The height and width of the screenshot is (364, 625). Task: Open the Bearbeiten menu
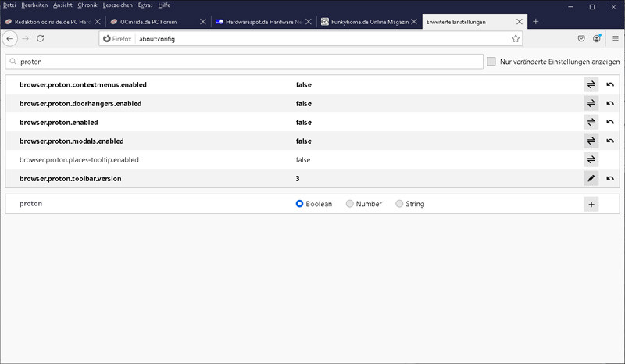(x=34, y=5)
